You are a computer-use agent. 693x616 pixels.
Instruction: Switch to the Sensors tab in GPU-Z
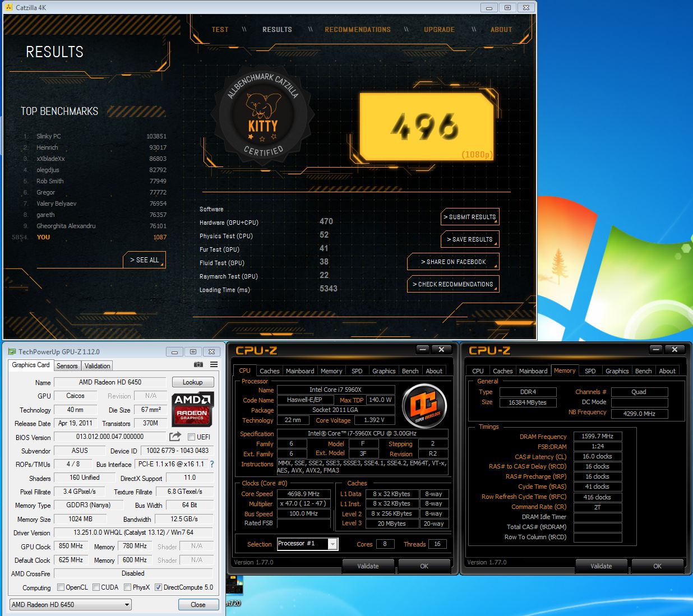point(67,366)
